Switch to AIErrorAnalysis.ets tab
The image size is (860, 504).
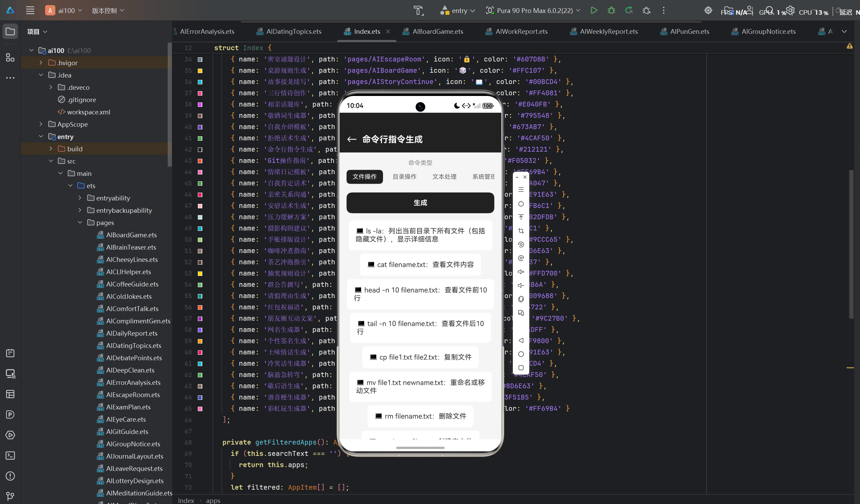tap(207, 31)
